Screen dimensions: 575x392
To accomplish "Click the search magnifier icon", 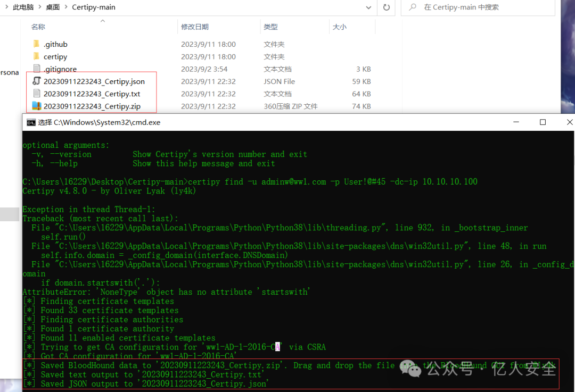I will pos(413,7).
